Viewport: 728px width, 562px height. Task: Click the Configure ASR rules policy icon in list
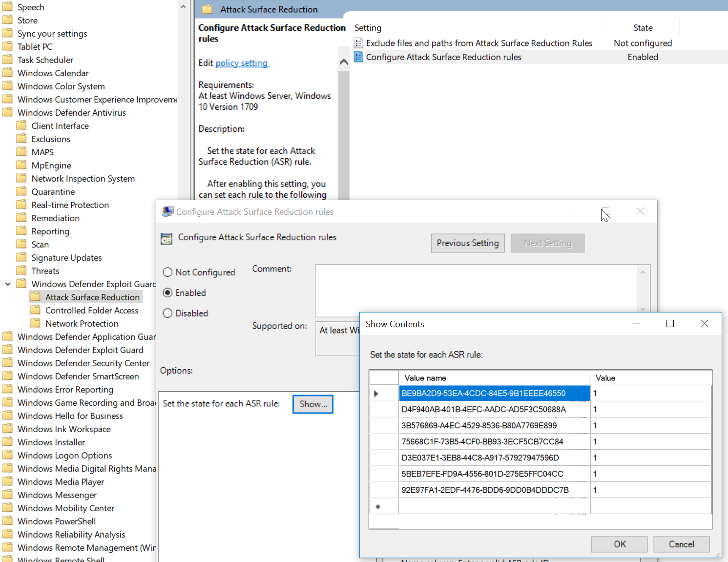pyautogui.click(x=358, y=57)
